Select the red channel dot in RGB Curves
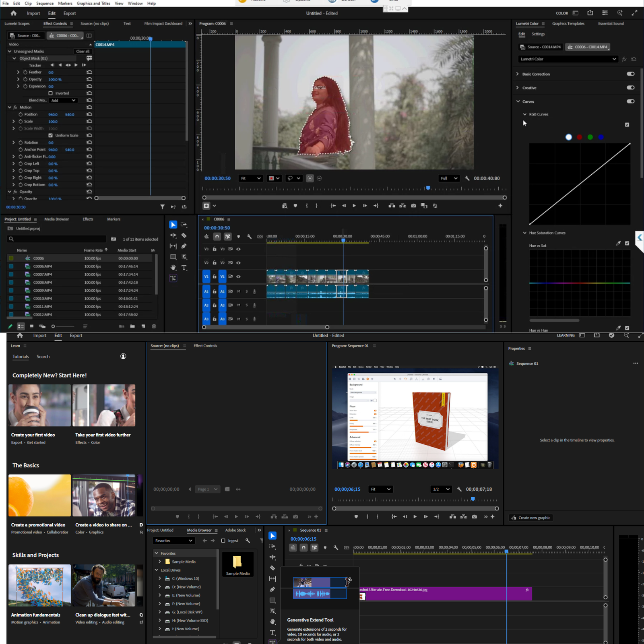Viewport: 644px width, 644px height. click(579, 137)
